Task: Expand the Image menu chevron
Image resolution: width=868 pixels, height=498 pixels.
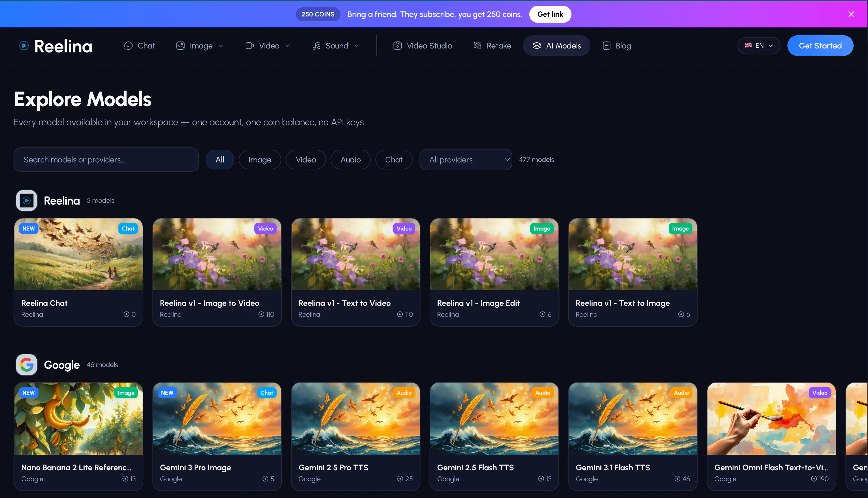Action: pyautogui.click(x=221, y=46)
